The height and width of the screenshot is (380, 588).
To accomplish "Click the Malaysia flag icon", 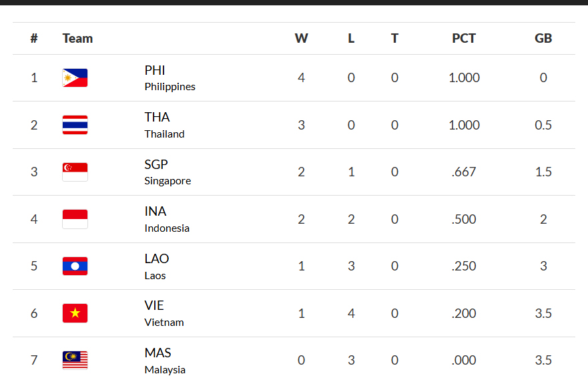I will (75, 361).
